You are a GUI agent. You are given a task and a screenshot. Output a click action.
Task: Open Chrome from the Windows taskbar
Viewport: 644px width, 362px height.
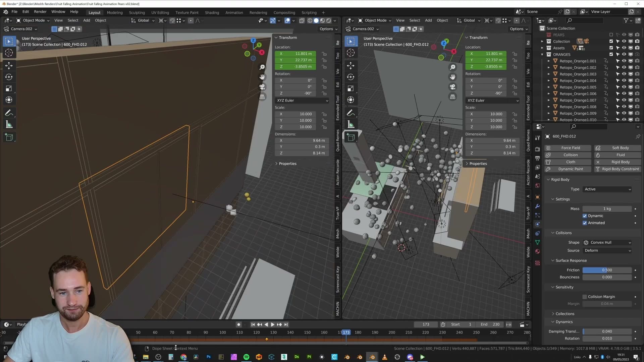(x=183, y=357)
